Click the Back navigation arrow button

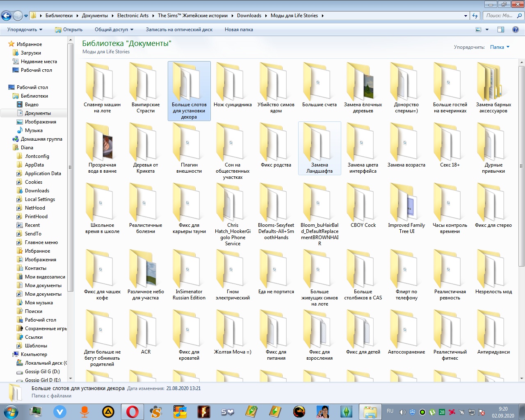tap(6, 16)
